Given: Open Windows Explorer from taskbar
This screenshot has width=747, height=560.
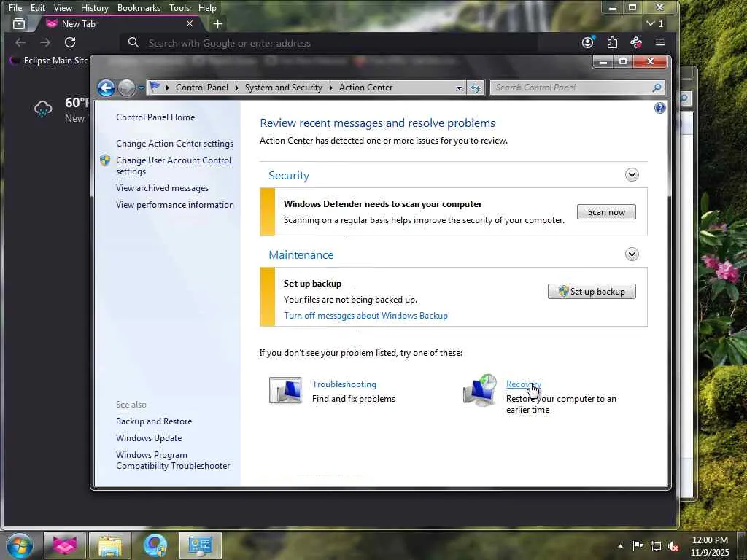Looking at the screenshot, I should [109, 545].
